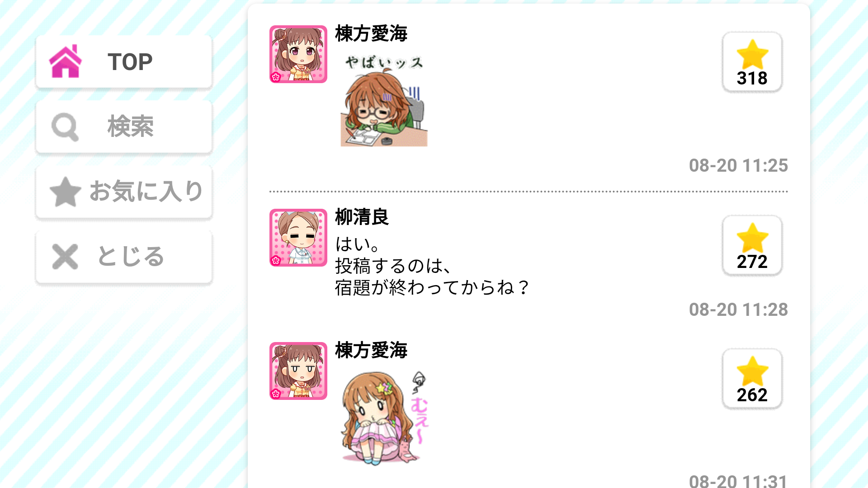View the やばいッス sticker image
This screenshot has width=868, height=488.
(384, 100)
